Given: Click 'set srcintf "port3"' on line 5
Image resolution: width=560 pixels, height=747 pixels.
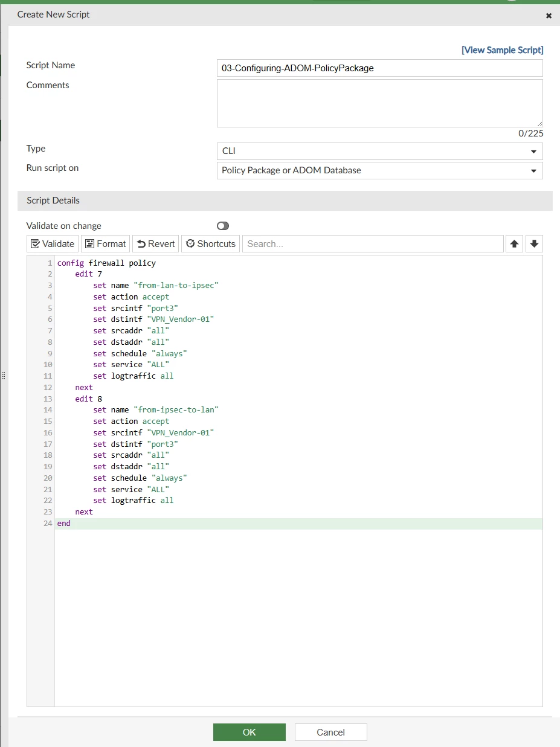Looking at the screenshot, I should pyautogui.click(x=135, y=308).
